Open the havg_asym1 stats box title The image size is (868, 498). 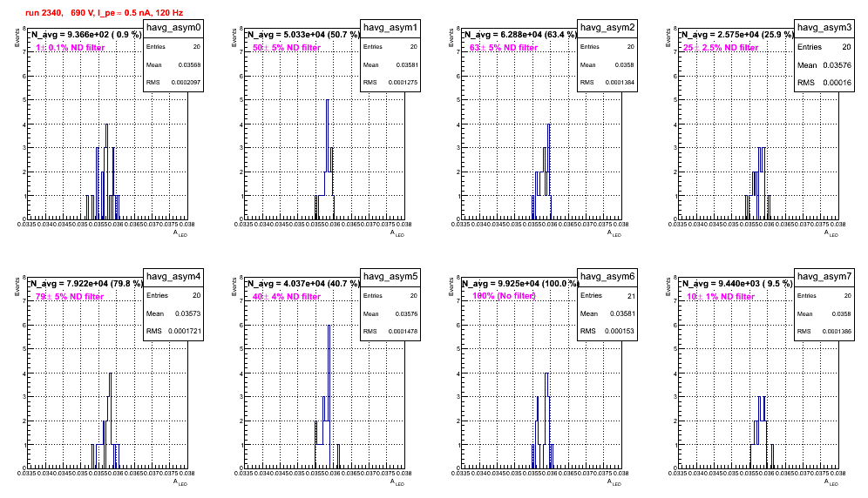click(x=390, y=27)
